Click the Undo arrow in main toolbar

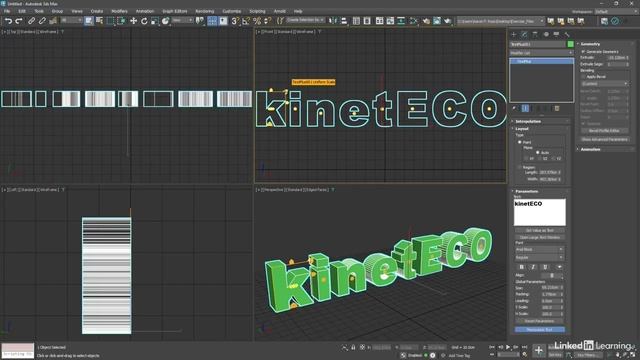[x=8, y=21]
